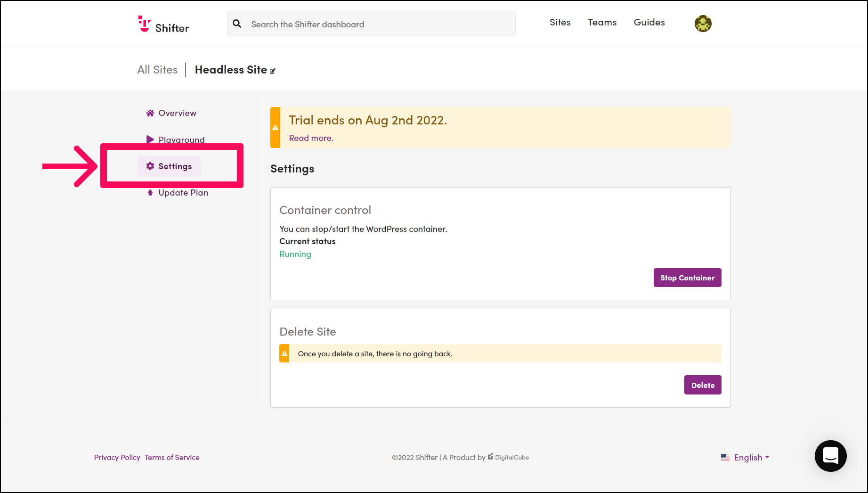This screenshot has height=493, width=868.
Task: Click the search magnifier icon
Action: pos(237,24)
